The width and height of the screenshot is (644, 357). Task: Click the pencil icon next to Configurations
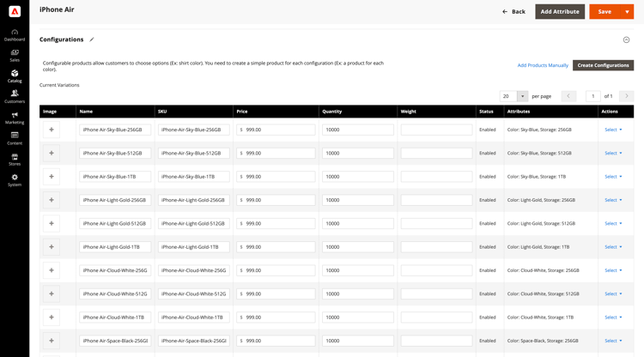pos(92,39)
